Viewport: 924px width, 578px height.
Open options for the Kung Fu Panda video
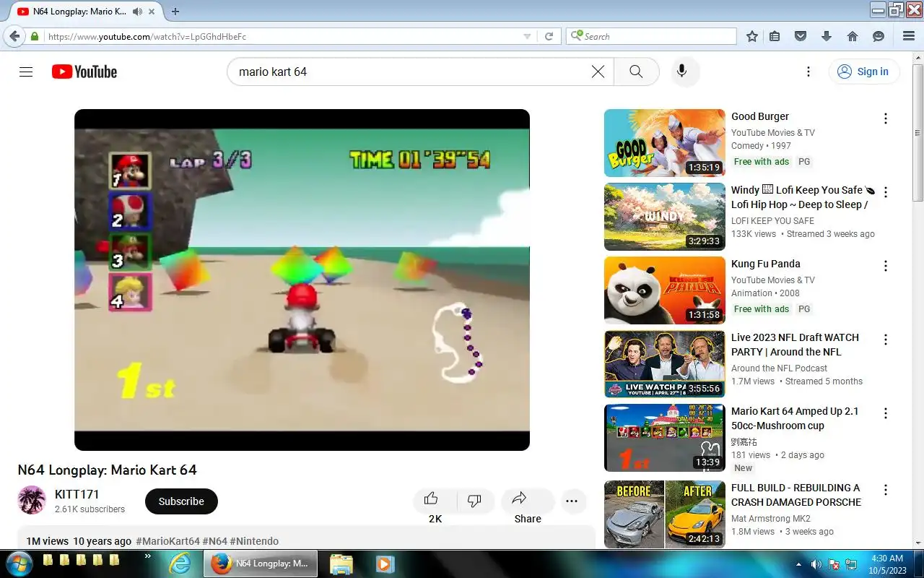click(x=885, y=266)
